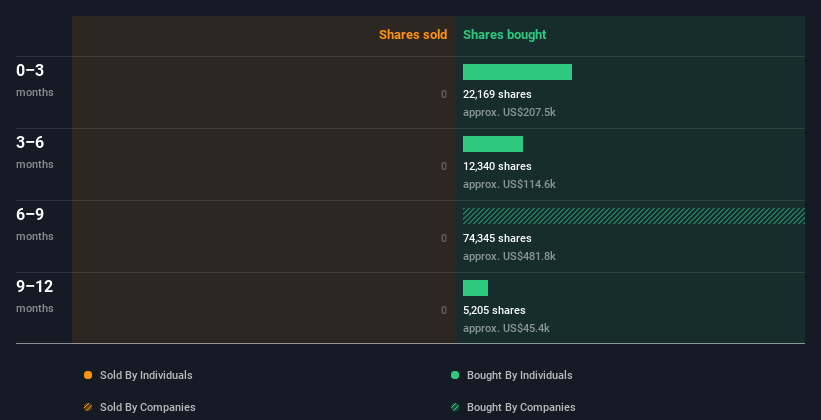
Task: Click the Sold By Individuals orange legend dot
Action: pyautogui.click(x=88, y=375)
